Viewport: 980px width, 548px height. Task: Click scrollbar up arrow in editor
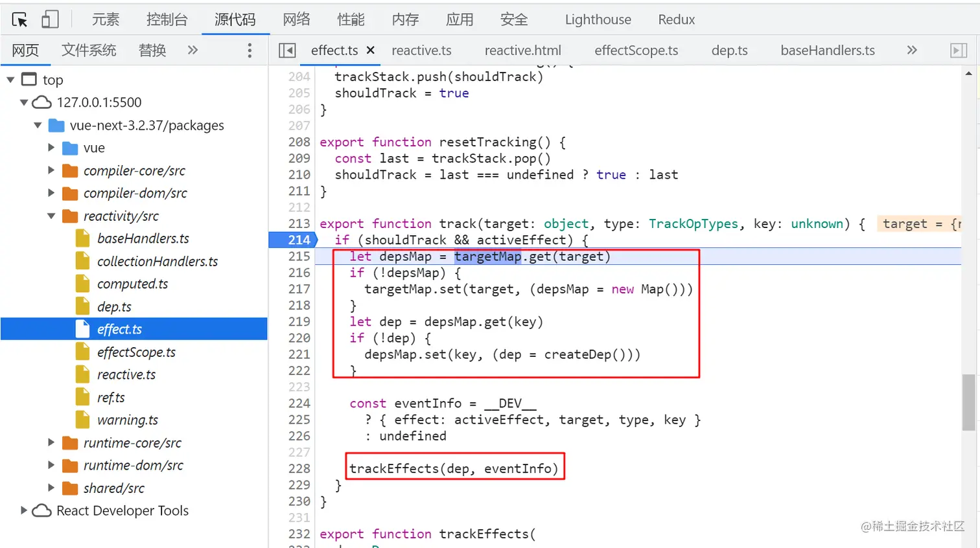(x=968, y=74)
